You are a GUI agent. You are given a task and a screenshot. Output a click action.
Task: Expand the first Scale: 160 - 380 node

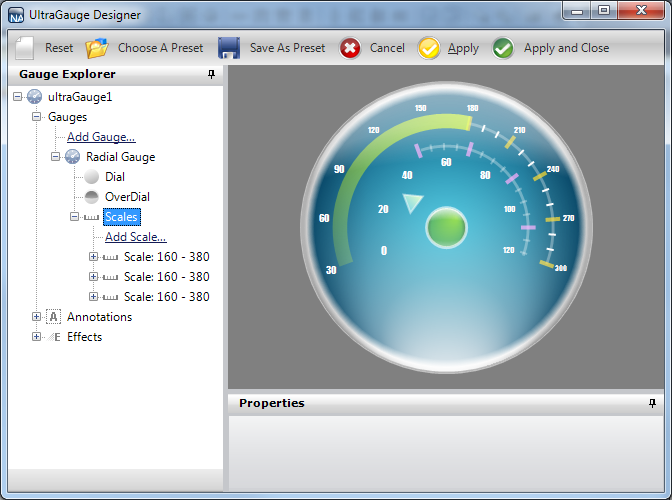click(93, 256)
